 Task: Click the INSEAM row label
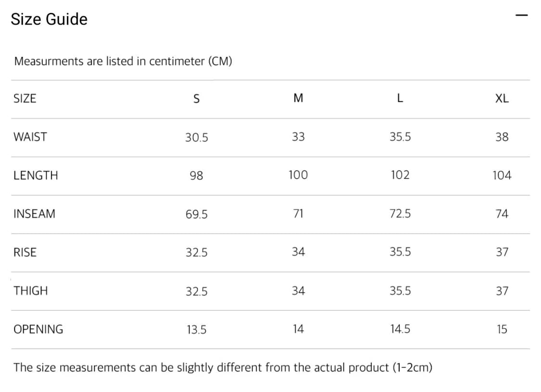coord(34,214)
